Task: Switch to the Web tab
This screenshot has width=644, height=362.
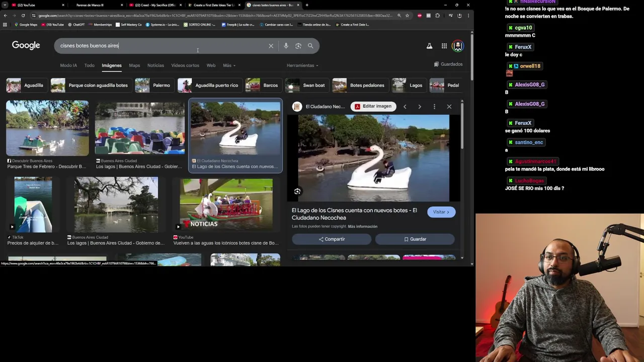Action: (211, 65)
